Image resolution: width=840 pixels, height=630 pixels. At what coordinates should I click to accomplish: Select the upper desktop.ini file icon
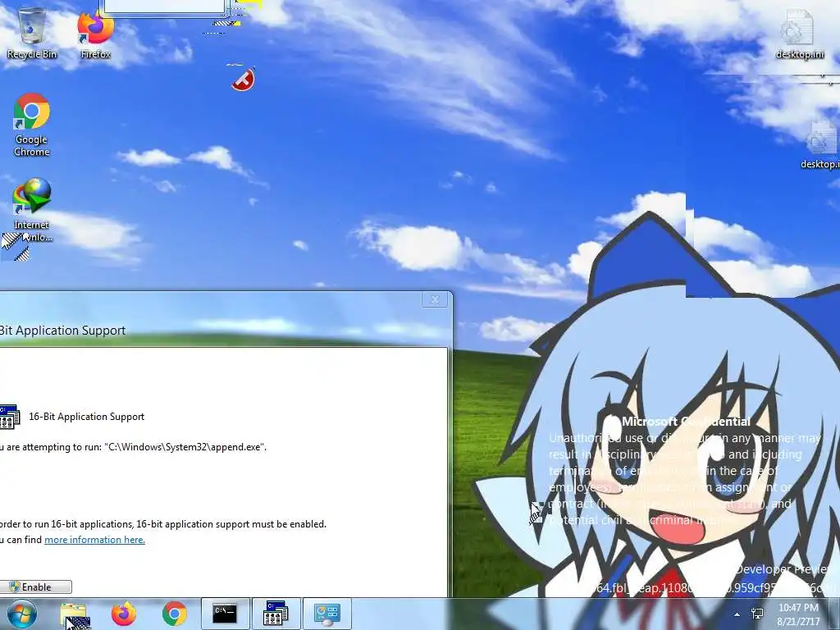point(800,33)
